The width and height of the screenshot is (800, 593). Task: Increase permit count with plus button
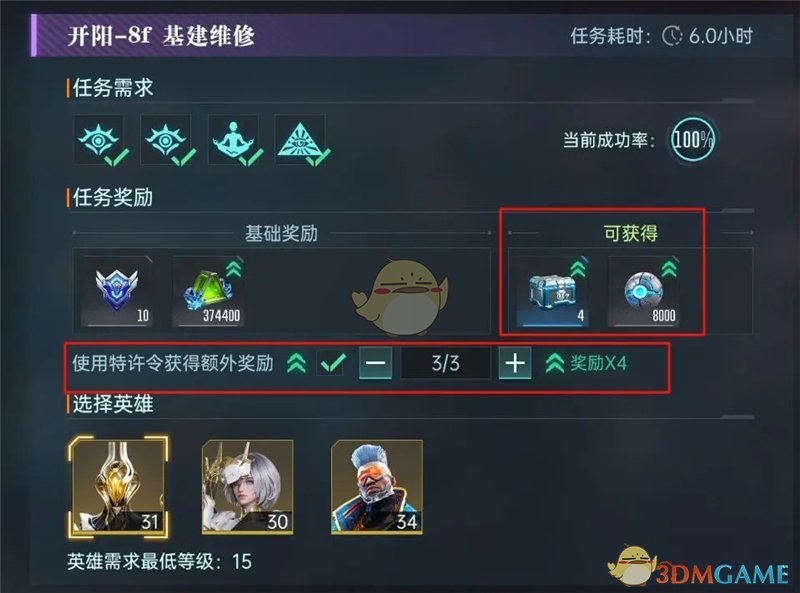click(x=515, y=363)
